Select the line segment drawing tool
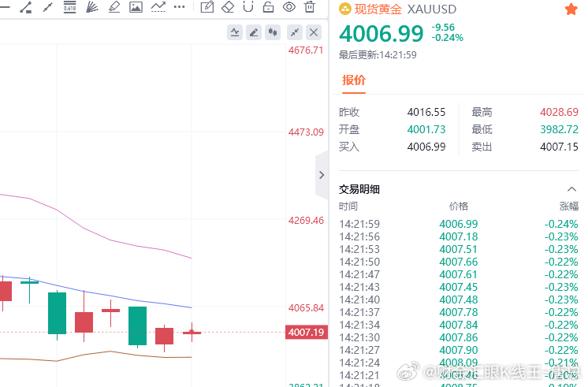 47,7
